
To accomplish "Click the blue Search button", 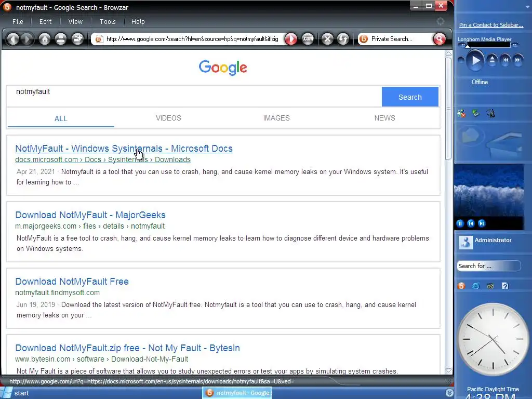I will [410, 97].
